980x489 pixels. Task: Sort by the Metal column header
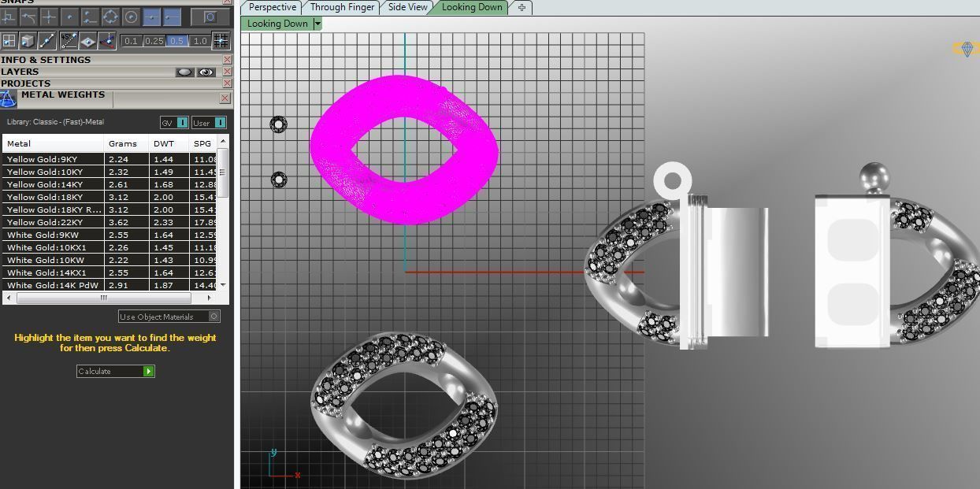(x=54, y=143)
